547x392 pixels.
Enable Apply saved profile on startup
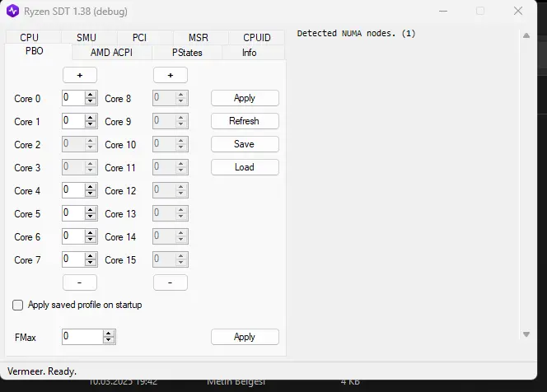[18, 306]
